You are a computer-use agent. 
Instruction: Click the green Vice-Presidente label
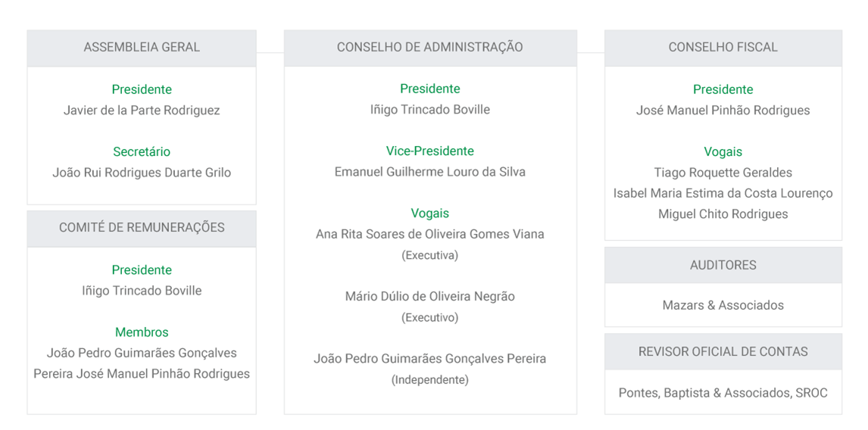coord(430,151)
